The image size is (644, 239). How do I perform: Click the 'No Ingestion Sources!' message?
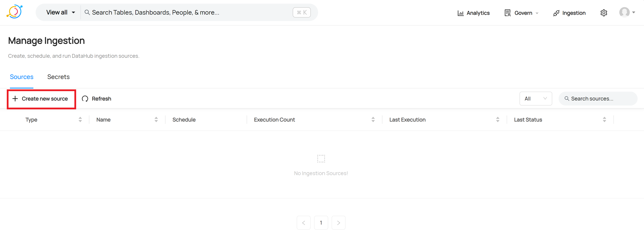point(321,173)
